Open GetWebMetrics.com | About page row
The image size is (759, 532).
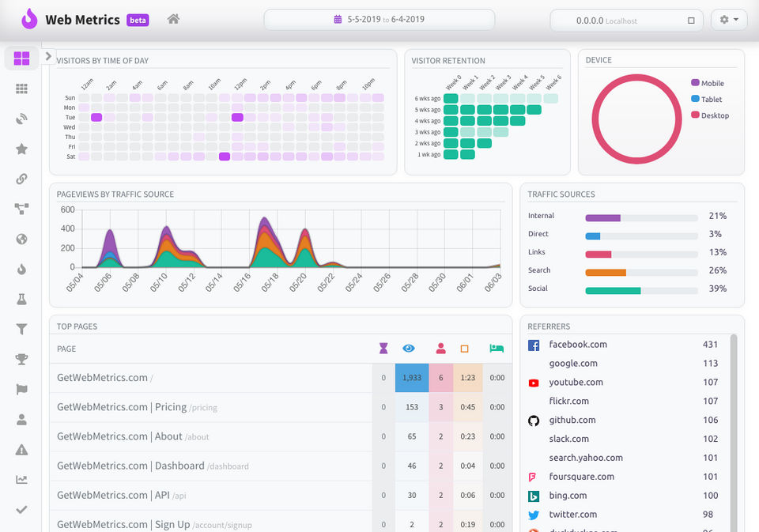(x=281, y=436)
